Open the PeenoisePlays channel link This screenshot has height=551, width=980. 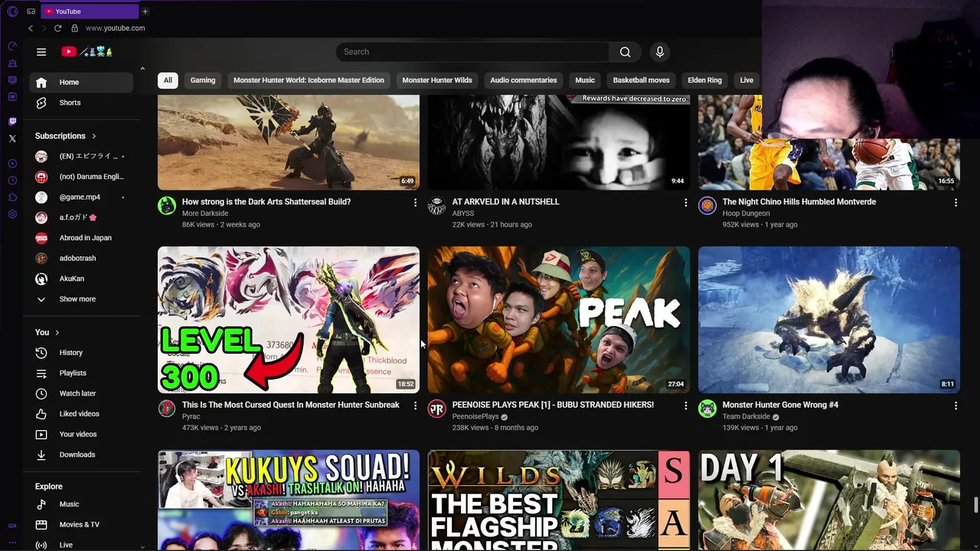coord(475,416)
